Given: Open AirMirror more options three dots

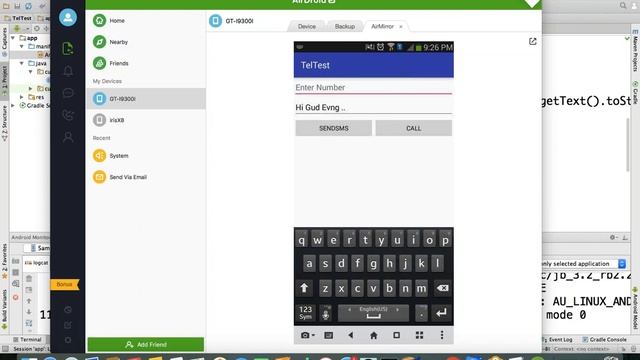Looking at the screenshot, I should click(x=442, y=335).
